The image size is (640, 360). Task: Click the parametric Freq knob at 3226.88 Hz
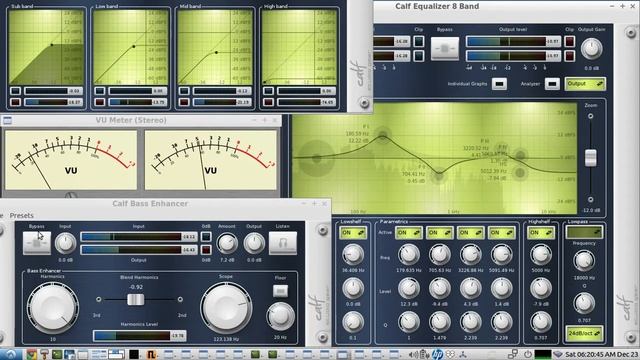point(470,254)
